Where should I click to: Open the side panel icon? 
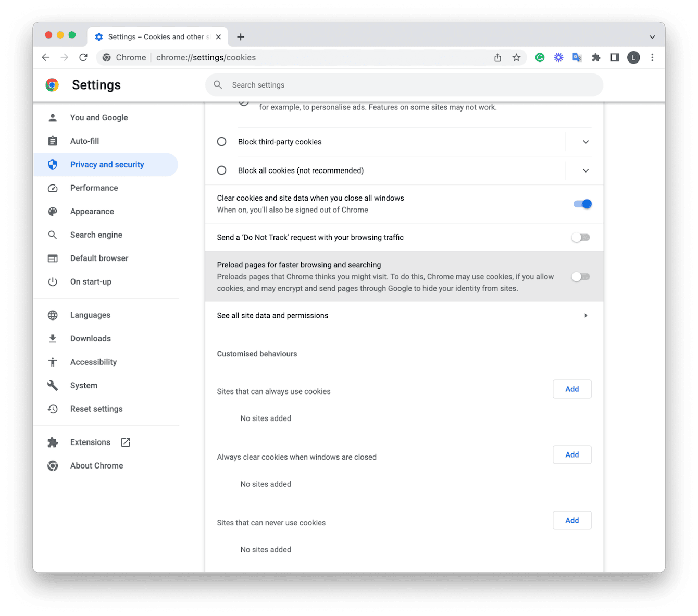click(x=615, y=57)
